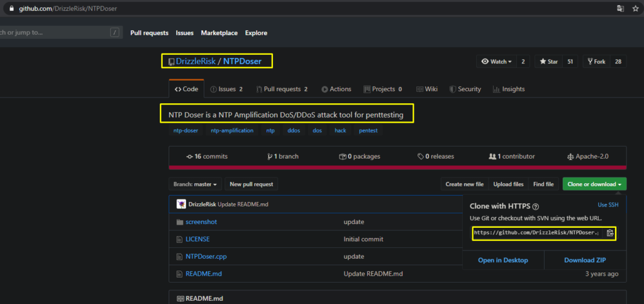The width and height of the screenshot is (644, 304).
Task: Star the NTPDoser repository
Action: (548, 62)
